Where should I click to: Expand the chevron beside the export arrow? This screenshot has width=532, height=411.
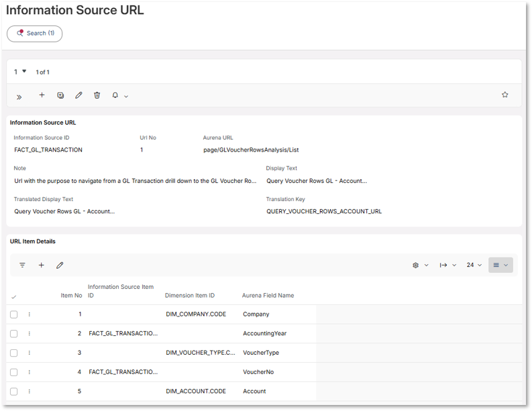(x=454, y=266)
